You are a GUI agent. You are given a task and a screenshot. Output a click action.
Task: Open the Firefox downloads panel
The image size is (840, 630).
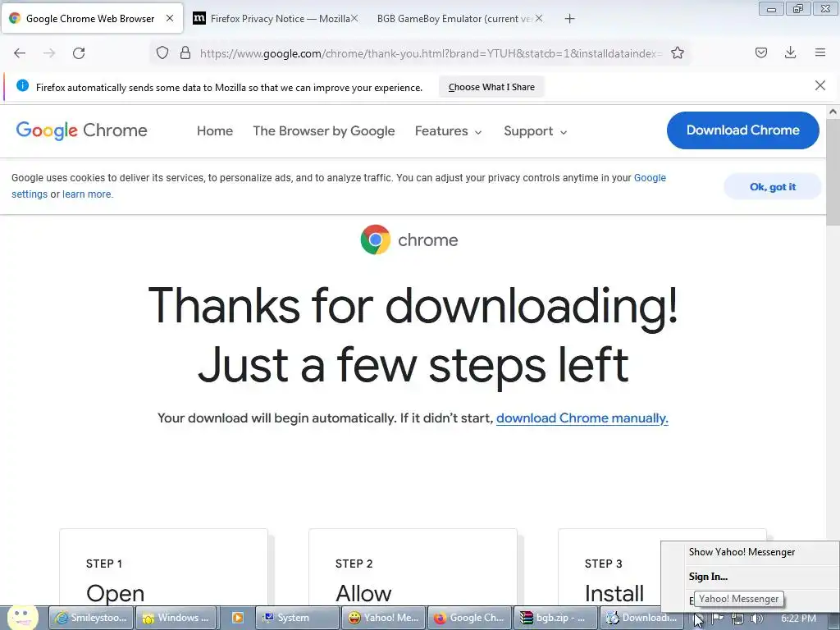[790, 52]
